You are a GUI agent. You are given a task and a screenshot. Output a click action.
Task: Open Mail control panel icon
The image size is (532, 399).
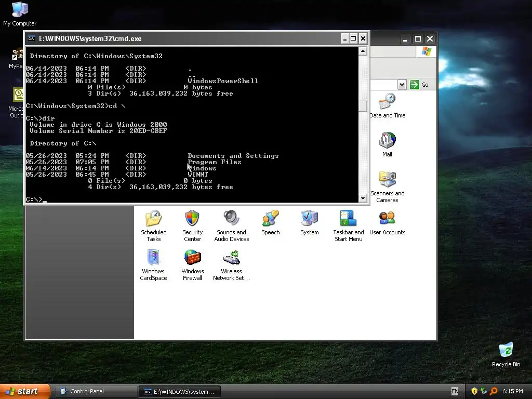tap(387, 144)
